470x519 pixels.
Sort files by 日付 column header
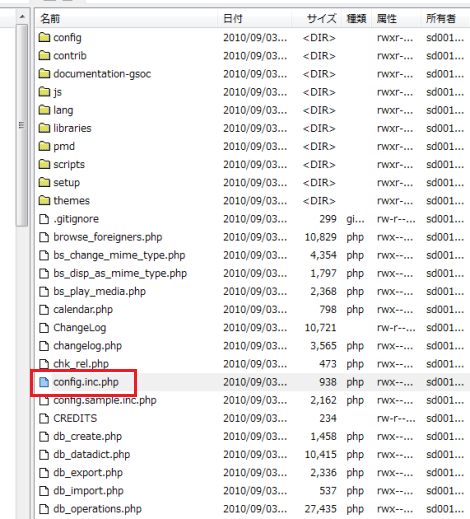pos(255,18)
